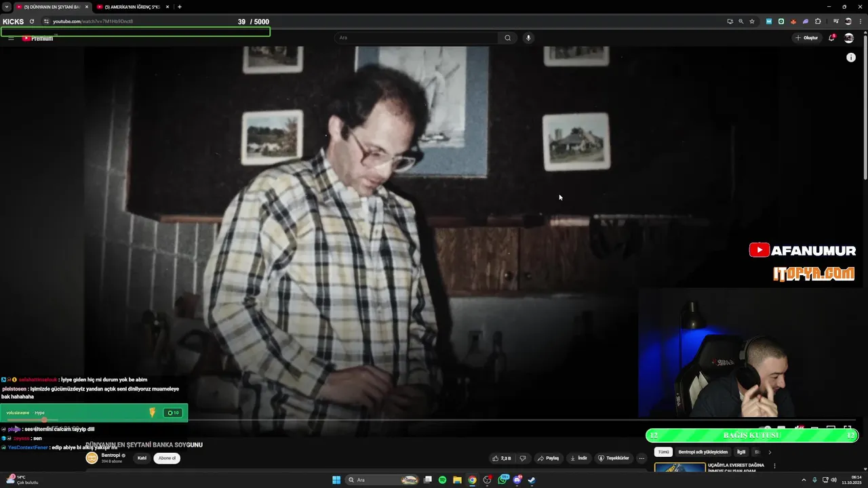Image resolution: width=868 pixels, height=488 pixels.
Task: Click the install app icon in address bar
Action: coord(730,22)
